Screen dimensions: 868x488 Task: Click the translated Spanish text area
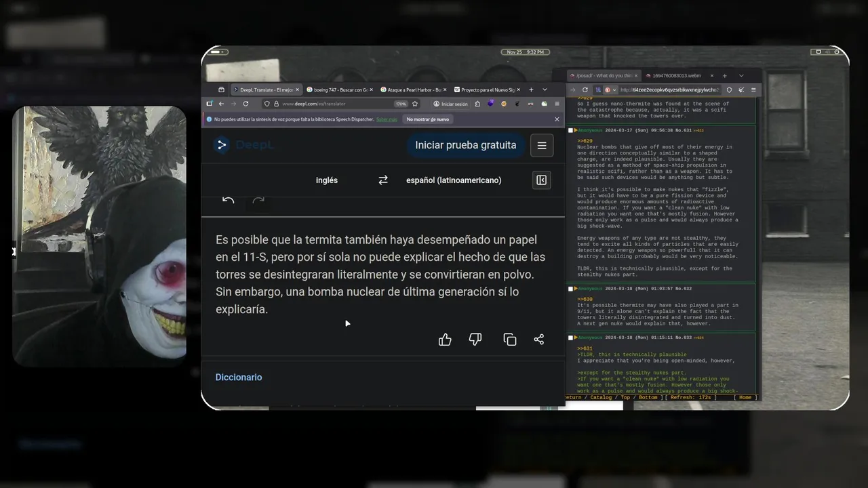[x=380, y=274]
